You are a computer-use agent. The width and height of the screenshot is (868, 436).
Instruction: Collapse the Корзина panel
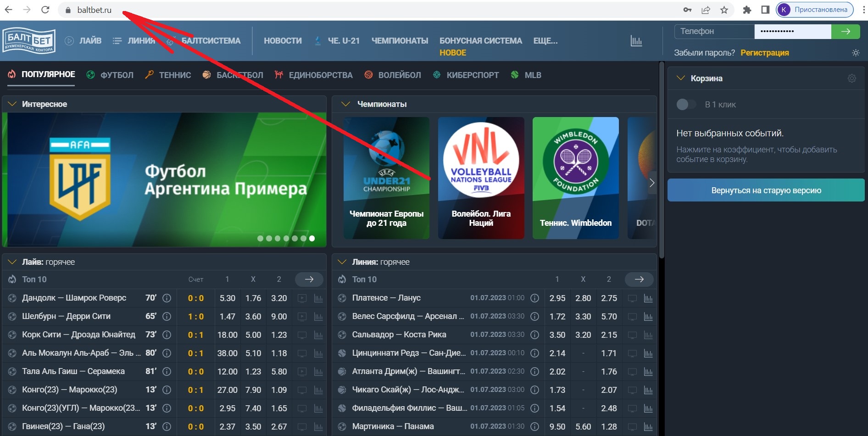(x=681, y=78)
